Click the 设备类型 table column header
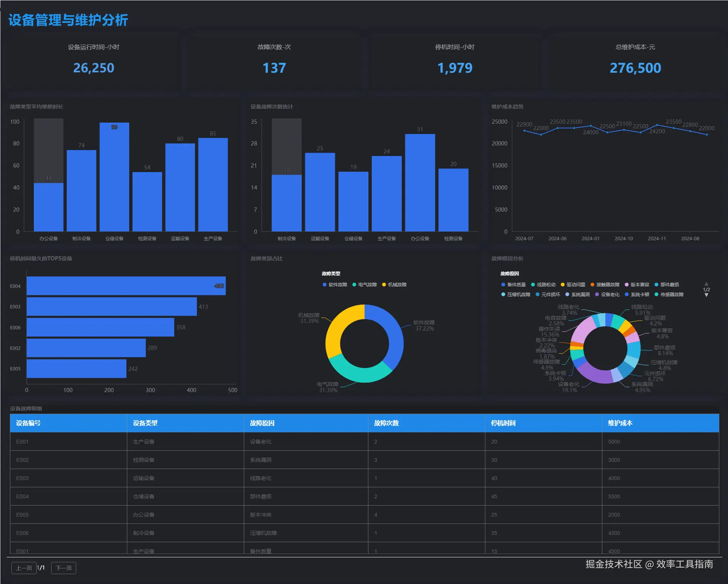This screenshot has height=584, width=728. [186, 423]
